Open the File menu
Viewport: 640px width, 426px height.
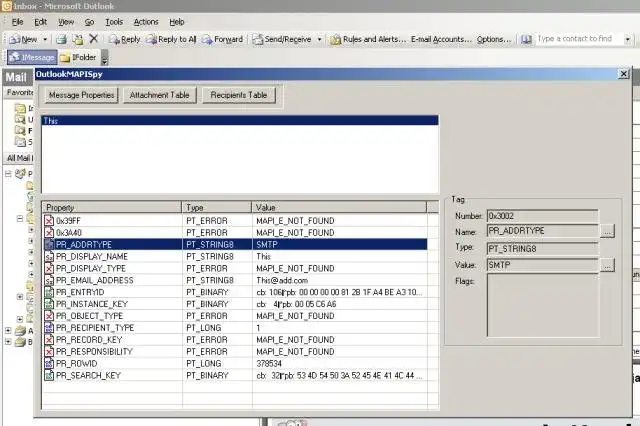coord(18,22)
